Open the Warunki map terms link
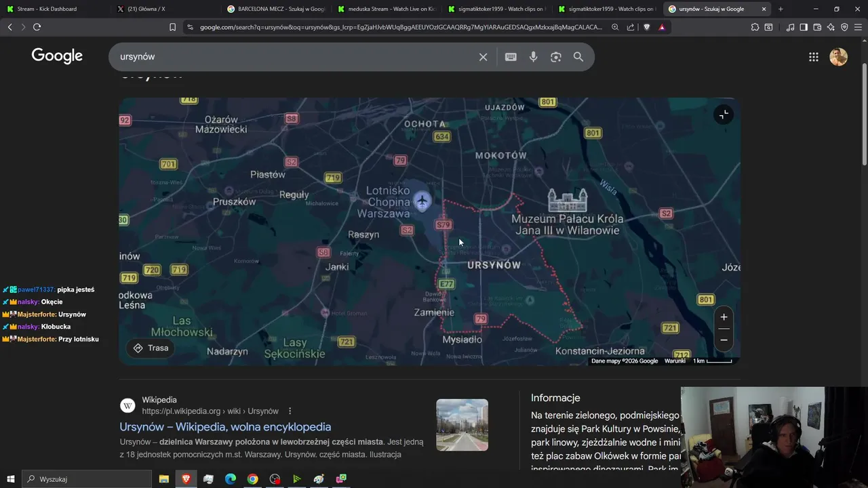The image size is (868, 488). [x=675, y=361]
